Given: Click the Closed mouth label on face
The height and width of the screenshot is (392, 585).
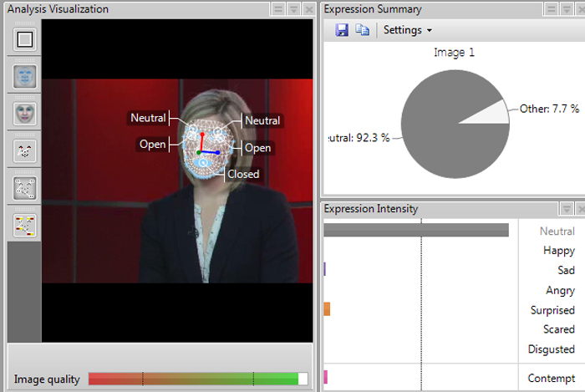Looking at the screenshot, I should [x=243, y=175].
